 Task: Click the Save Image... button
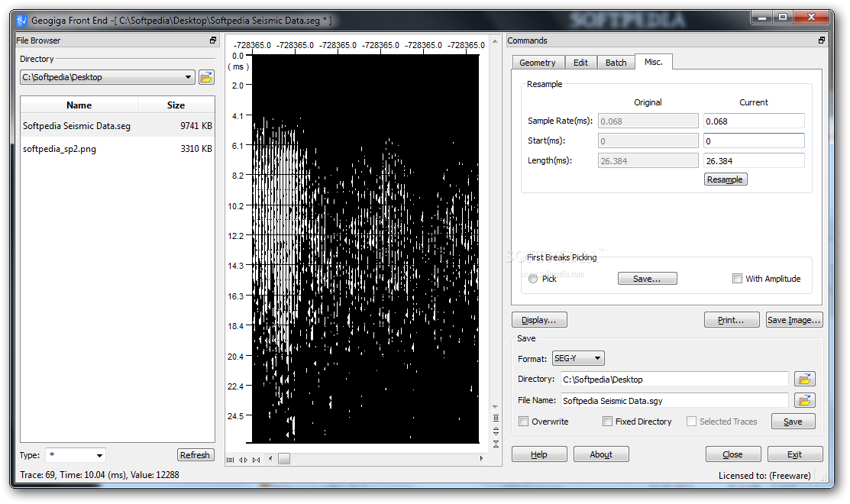coord(794,320)
